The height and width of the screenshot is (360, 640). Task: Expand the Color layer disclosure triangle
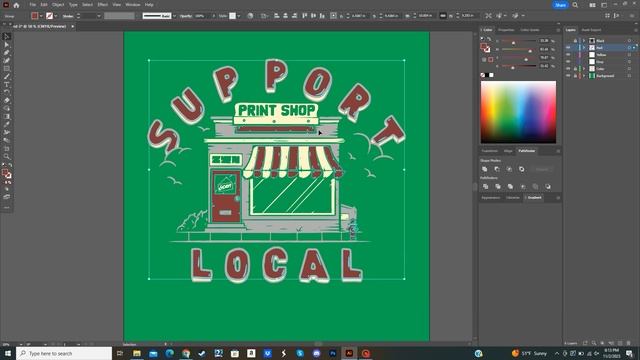[584, 69]
